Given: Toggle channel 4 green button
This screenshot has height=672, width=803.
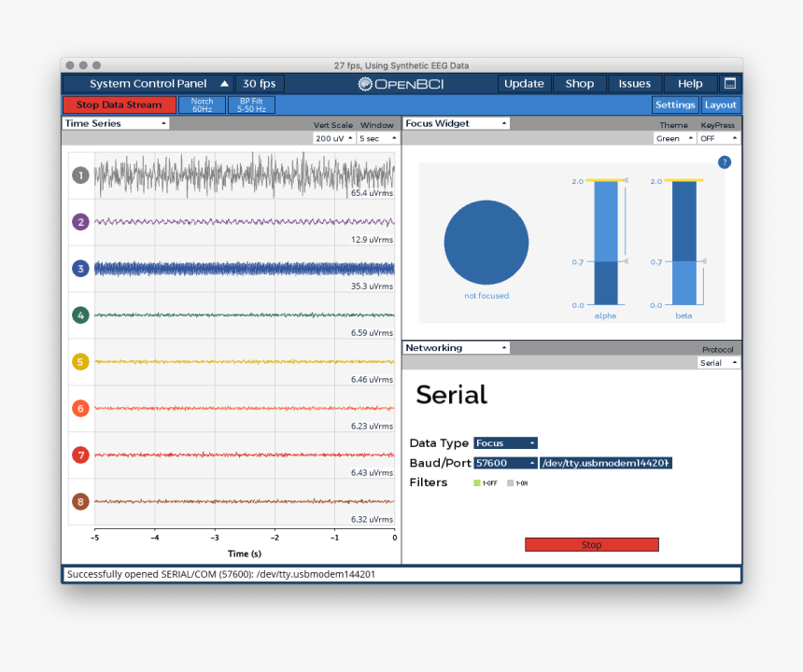Looking at the screenshot, I should coord(80,315).
